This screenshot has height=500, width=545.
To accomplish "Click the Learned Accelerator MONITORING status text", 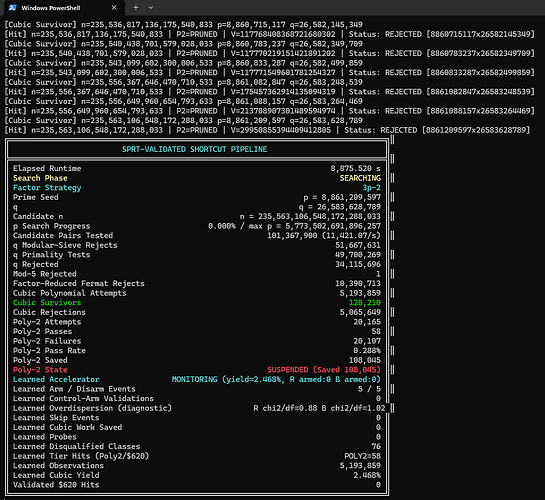I will (x=276, y=379).
